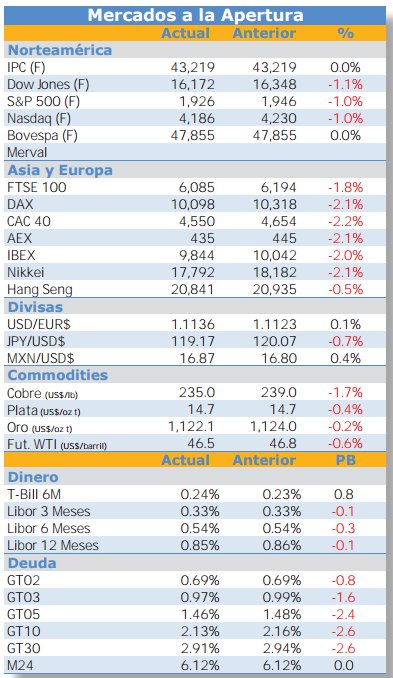This screenshot has height=678, width=393.
Task: Select the S&P 500 actual value 1,926
Action: [x=197, y=101]
